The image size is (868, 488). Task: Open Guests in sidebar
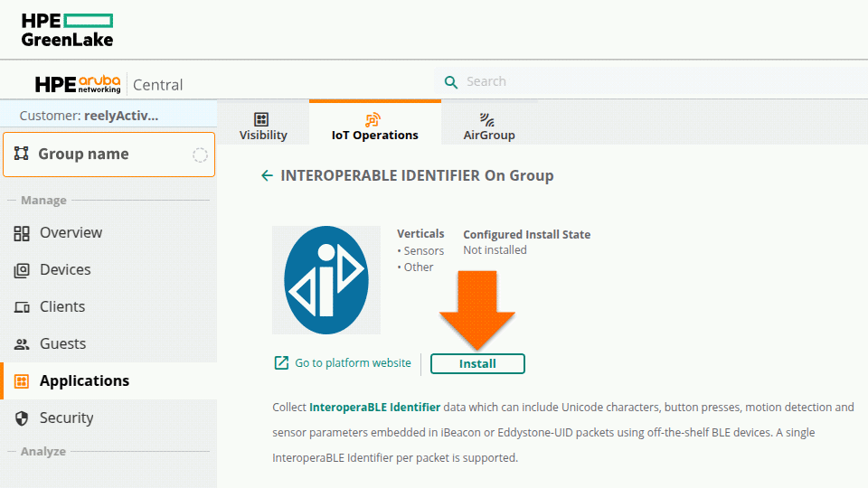(x=108, y=344)
